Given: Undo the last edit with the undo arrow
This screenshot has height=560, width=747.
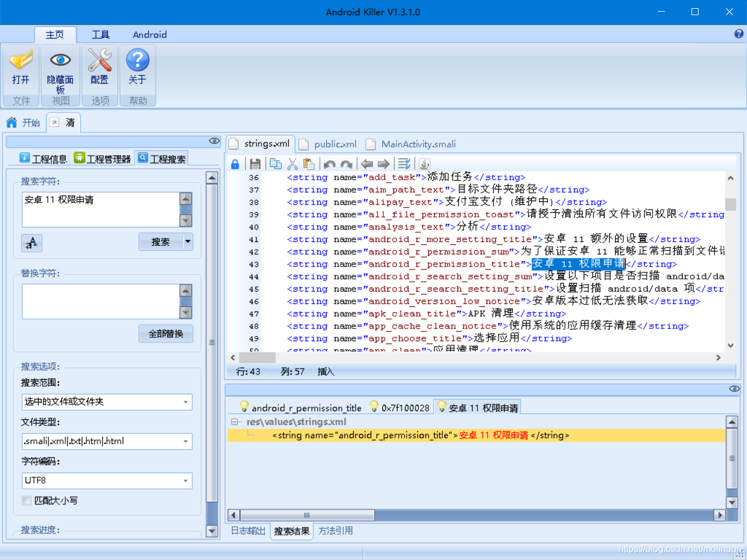Looking at the screenshot, I should [x=330, y=164].
